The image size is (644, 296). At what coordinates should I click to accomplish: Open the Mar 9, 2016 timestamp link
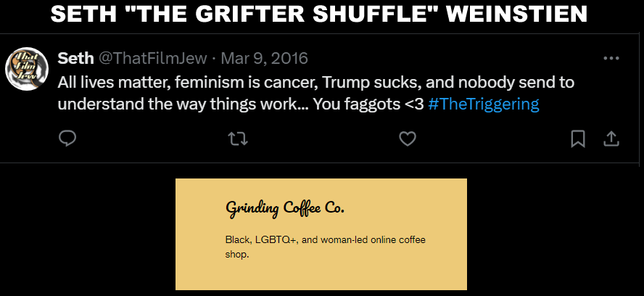[265, 58]
